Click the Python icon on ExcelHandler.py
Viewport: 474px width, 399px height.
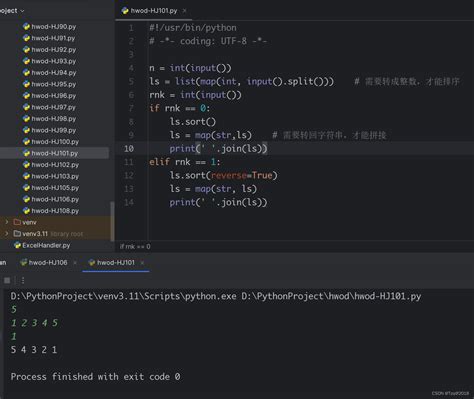pyautogui.click(x=17, y=245)
